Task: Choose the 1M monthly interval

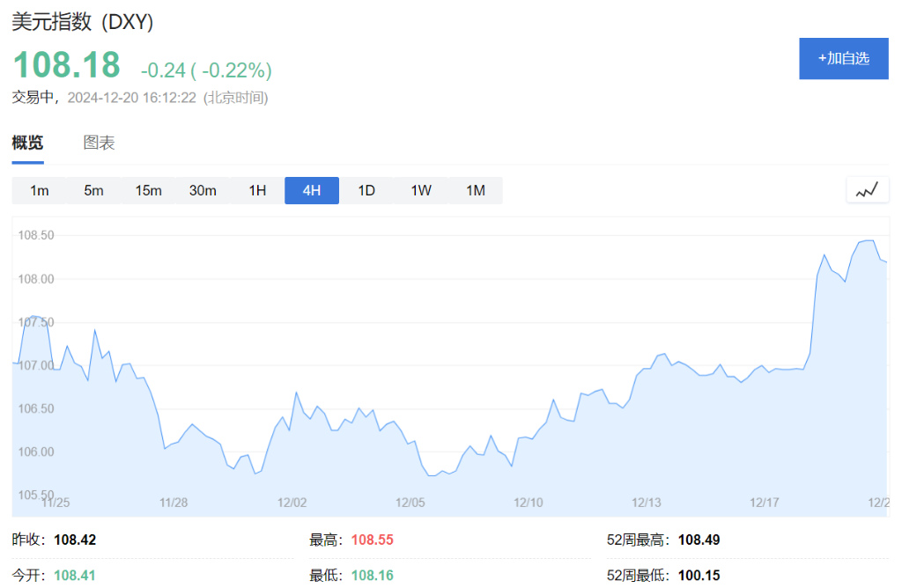Action: [476, 190]
